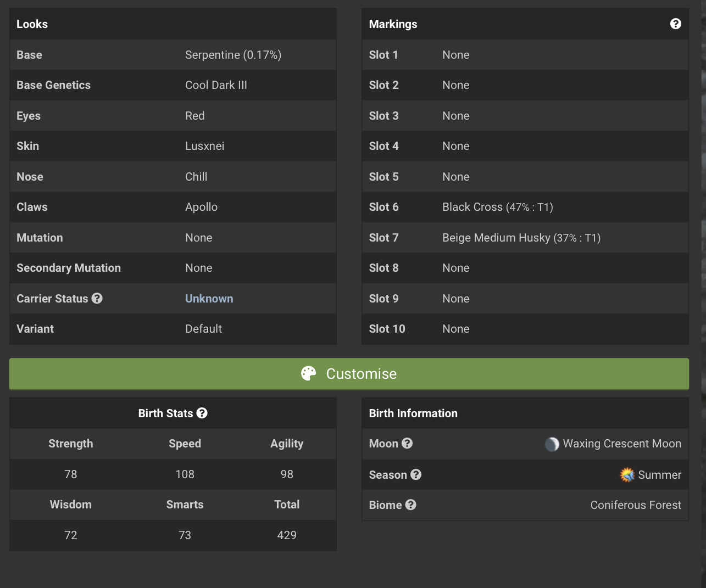
Task: Open the Moon help question icon
Action: (x=407, y=443)
